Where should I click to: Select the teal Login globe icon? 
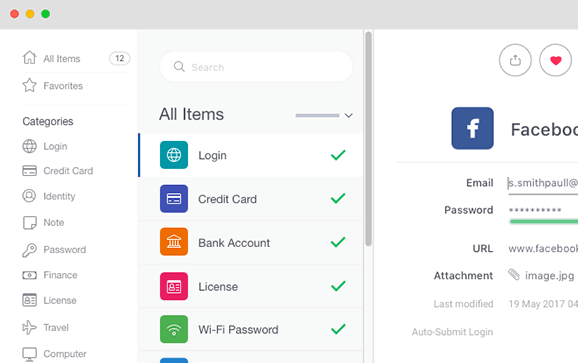[174, 155]
